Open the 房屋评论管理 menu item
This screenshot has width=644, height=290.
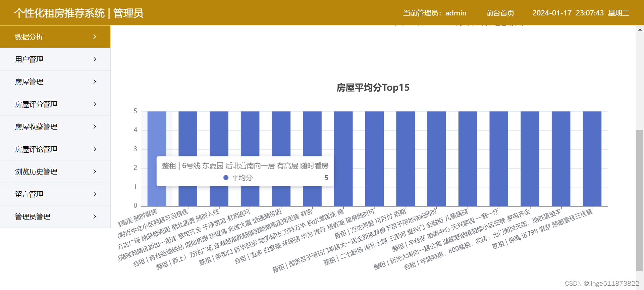click(55, 149)
